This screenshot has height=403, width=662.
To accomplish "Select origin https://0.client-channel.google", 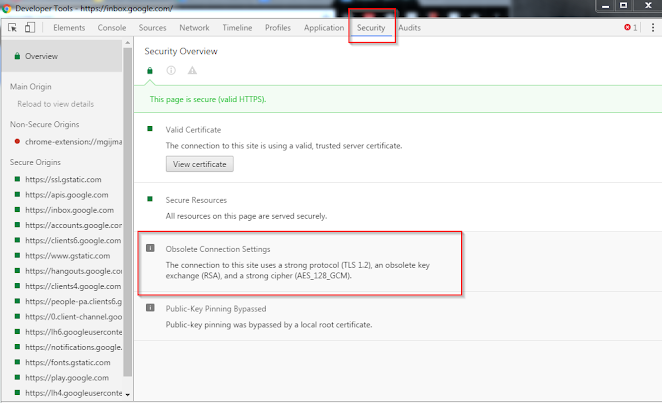I will click(73, 316).
